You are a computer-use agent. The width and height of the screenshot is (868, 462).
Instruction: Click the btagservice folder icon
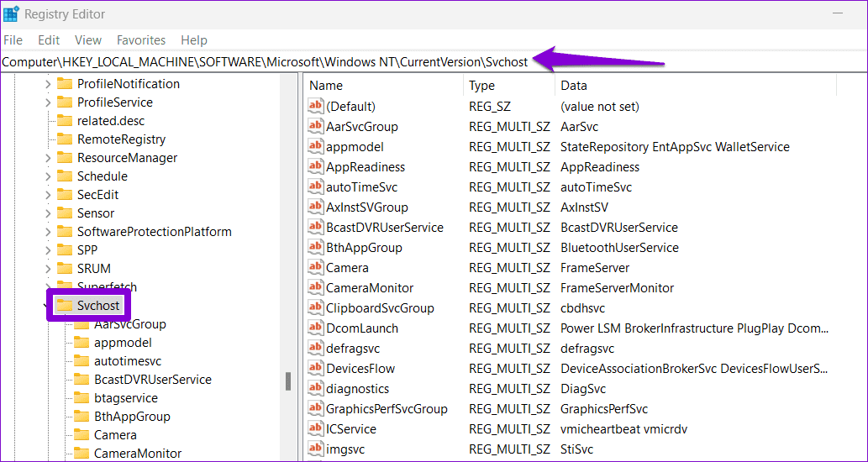tap(82, 398)
